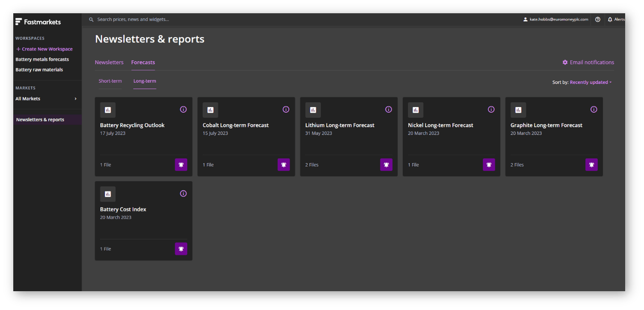
Task: Click date '17 July 2023'
Action: point(113,133)
